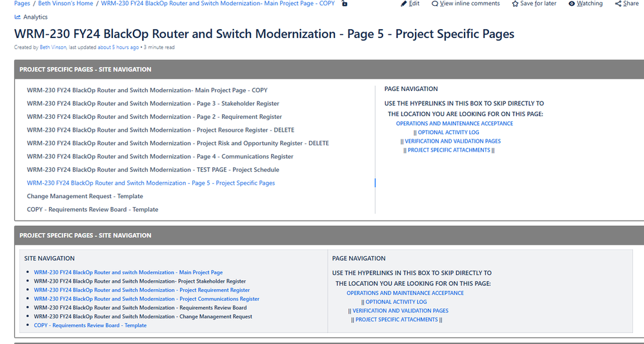This screenshot has width=644, height=344.
Task: Open COPY - Requirements Review Board - Template bullet link
Action: [90, 325]
